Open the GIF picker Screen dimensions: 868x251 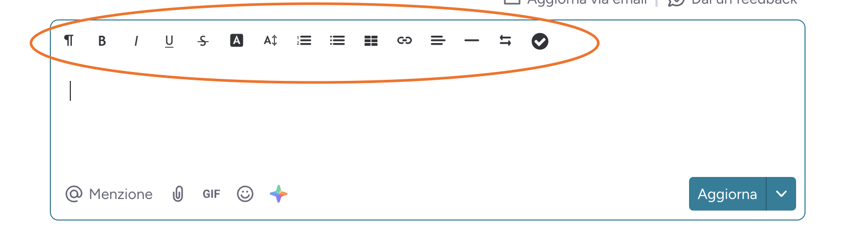click(x=211, y=194)
